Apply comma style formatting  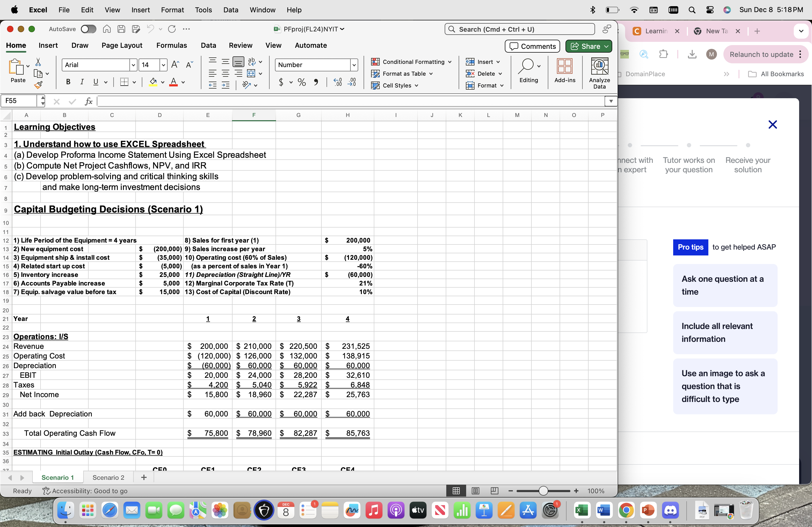tap(316, 82)
